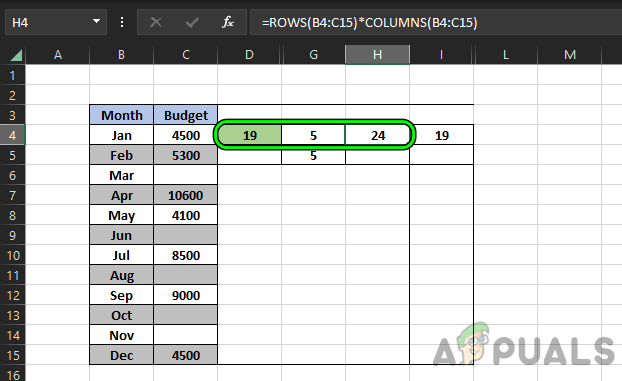Select row 10 header
Screen dimensions: 622x381
13,255
